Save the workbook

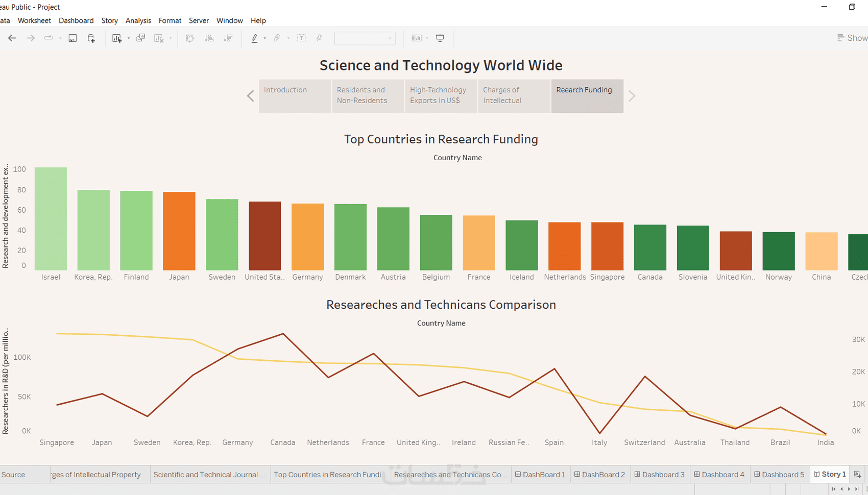[72, 38]
